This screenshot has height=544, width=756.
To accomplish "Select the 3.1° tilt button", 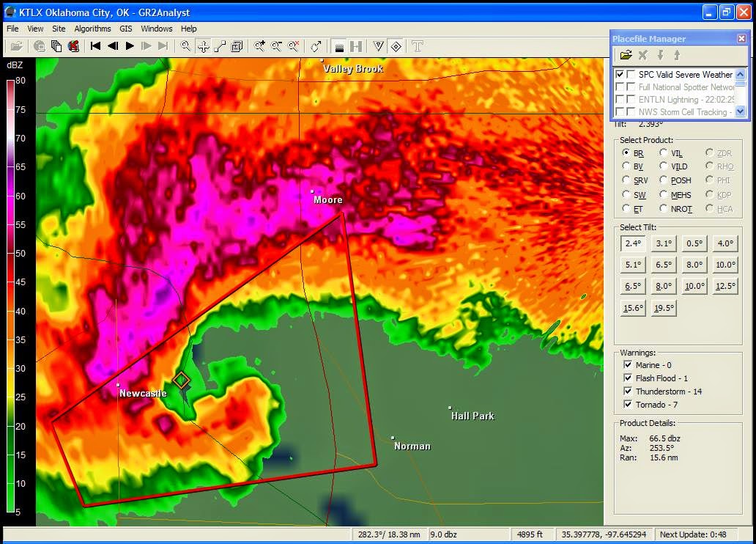I will 664,243.
